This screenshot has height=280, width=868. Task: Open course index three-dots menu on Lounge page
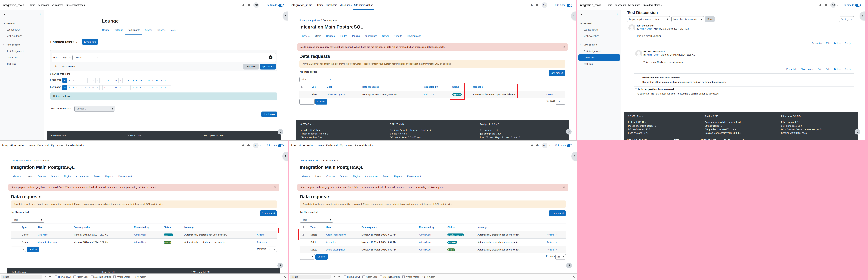[40, 14]
